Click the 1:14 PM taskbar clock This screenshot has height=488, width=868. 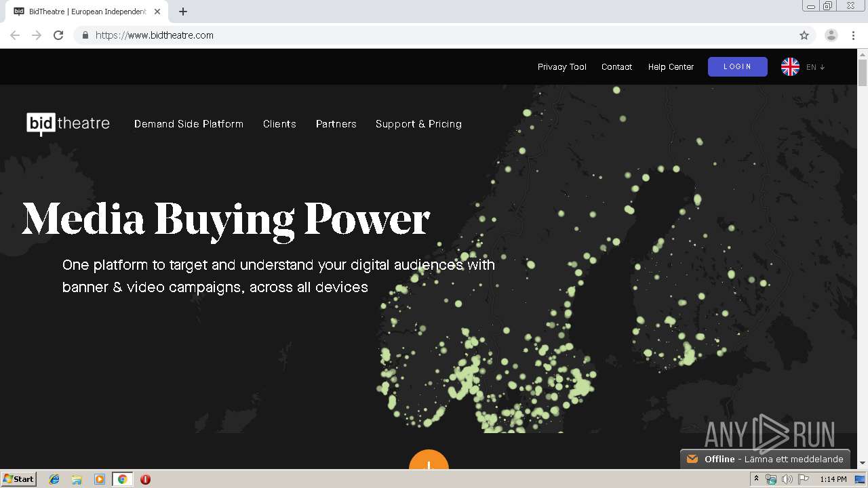click(x=833, y=479)
